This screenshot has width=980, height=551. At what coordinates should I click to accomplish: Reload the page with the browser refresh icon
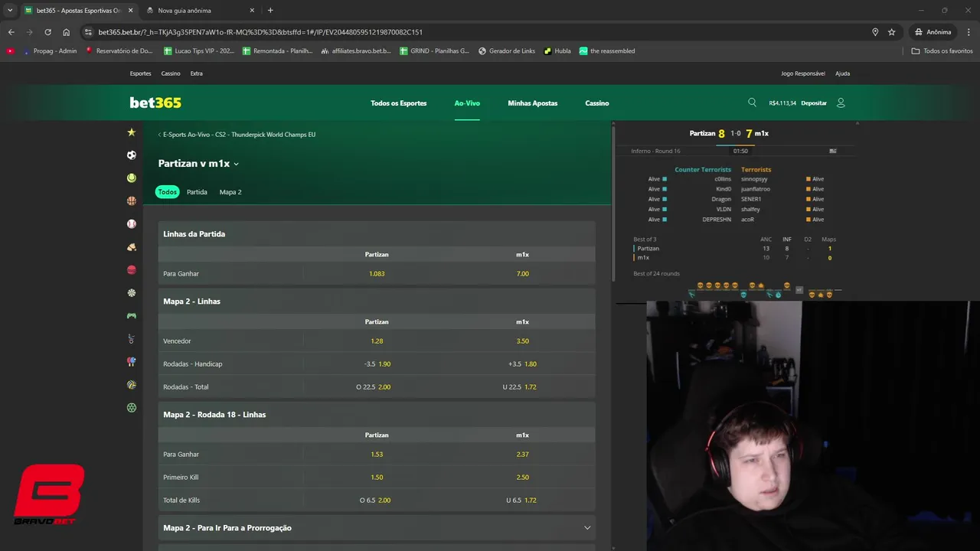click(47, 32)
